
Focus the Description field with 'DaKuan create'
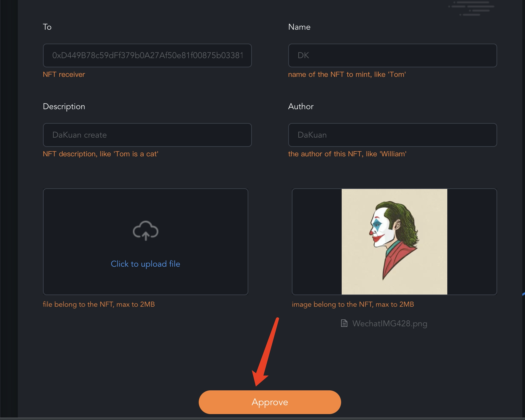click(x=147, y=135)
